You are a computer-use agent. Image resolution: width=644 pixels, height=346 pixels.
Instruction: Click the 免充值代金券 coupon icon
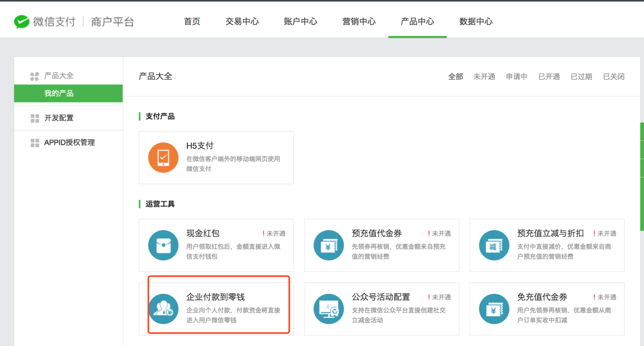click(x=494, y=309)
